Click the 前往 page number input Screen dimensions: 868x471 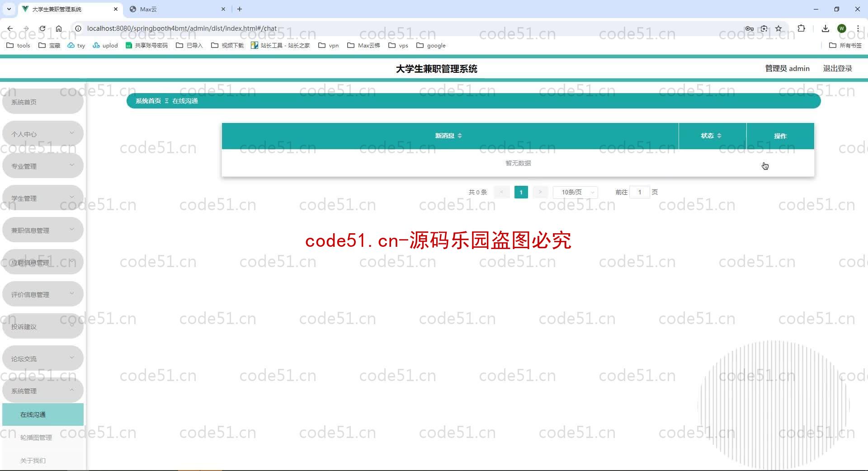(x=640, y=192)
